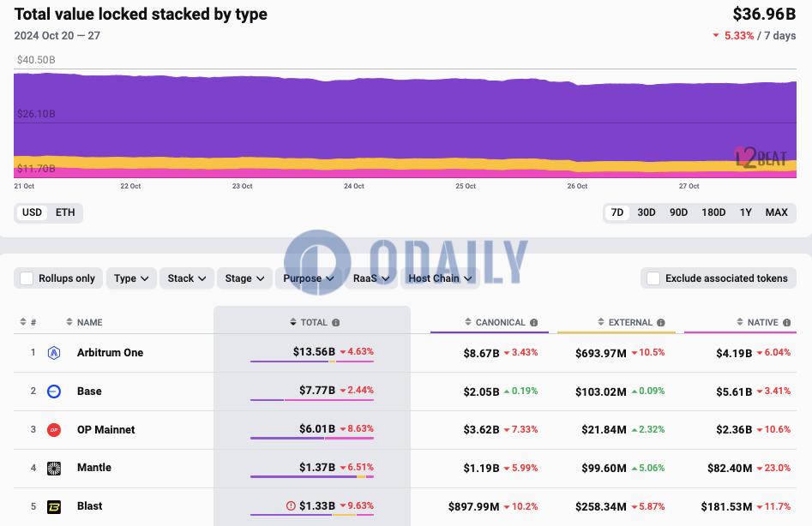
Task: Click sort arrows next to CANONICAL header
Action: (468, 322)
